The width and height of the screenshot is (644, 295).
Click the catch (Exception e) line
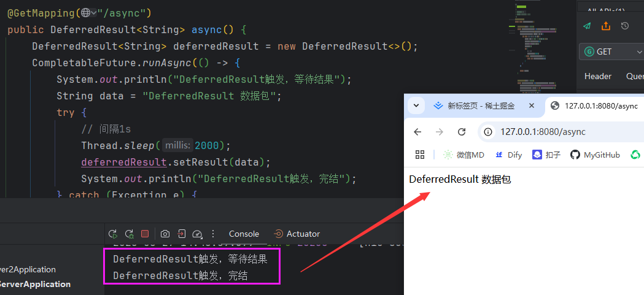127,195
